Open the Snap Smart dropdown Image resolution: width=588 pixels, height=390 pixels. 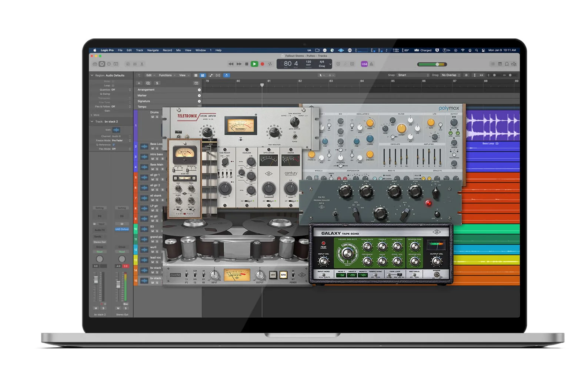[413, 75]
